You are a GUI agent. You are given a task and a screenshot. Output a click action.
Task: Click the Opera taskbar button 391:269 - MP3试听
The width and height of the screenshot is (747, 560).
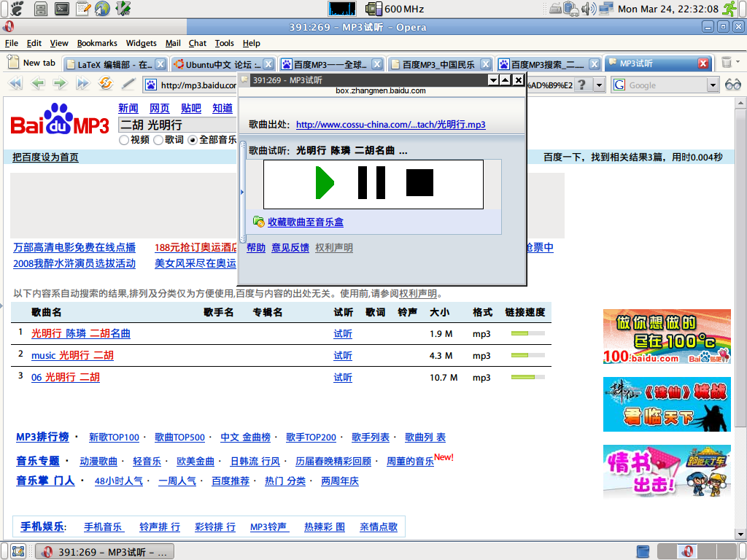[105, 552]
